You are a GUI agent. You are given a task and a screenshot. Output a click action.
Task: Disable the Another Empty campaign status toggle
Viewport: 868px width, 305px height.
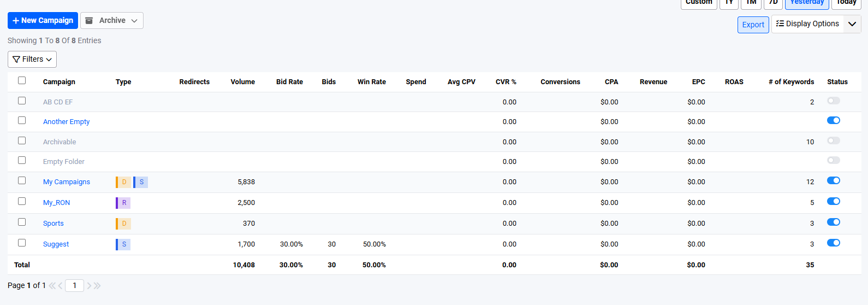[x=833, y=120]
